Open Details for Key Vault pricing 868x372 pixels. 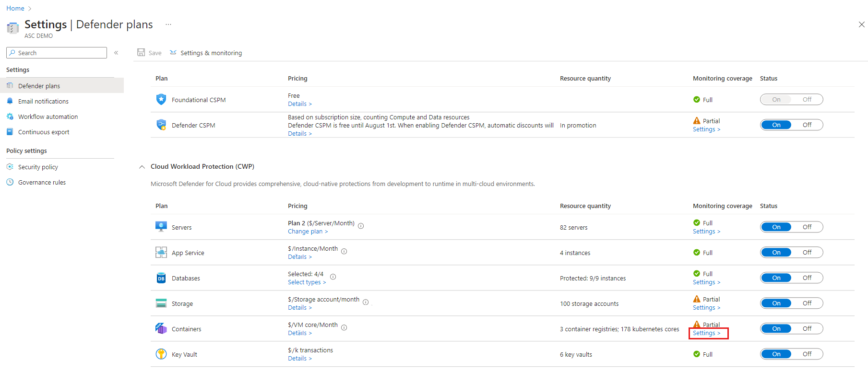(x=300, y=359)
